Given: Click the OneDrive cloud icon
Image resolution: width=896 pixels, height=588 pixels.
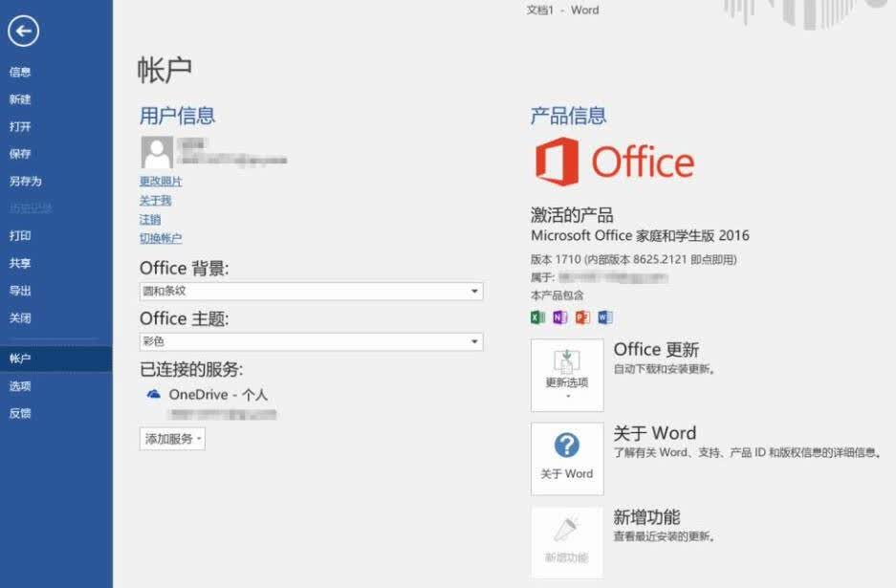Looking at the screenshot, I should [154, 394].
